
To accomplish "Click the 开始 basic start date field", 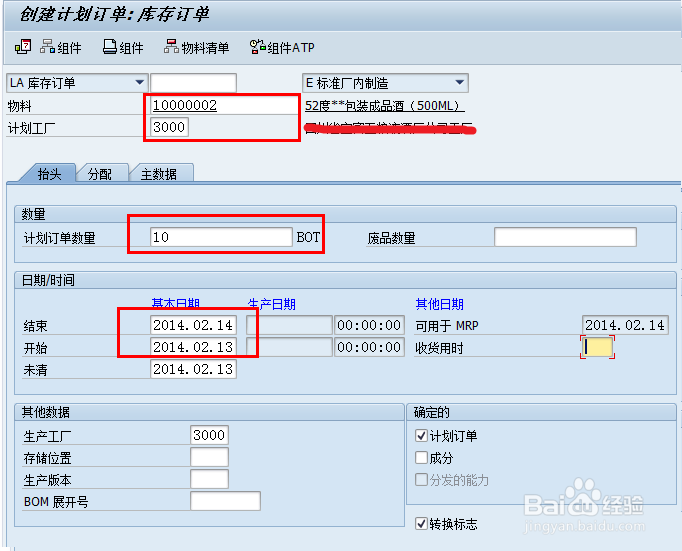I will tap(193, 347).
